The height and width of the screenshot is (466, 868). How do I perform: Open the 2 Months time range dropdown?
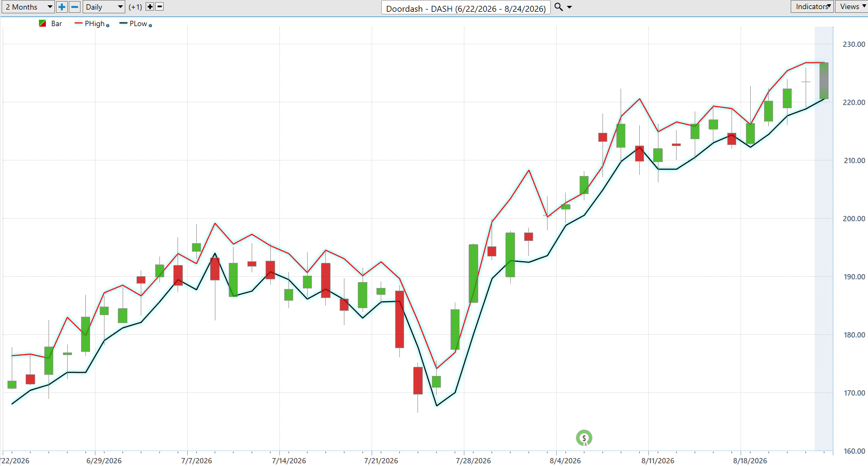click(28, 7)
